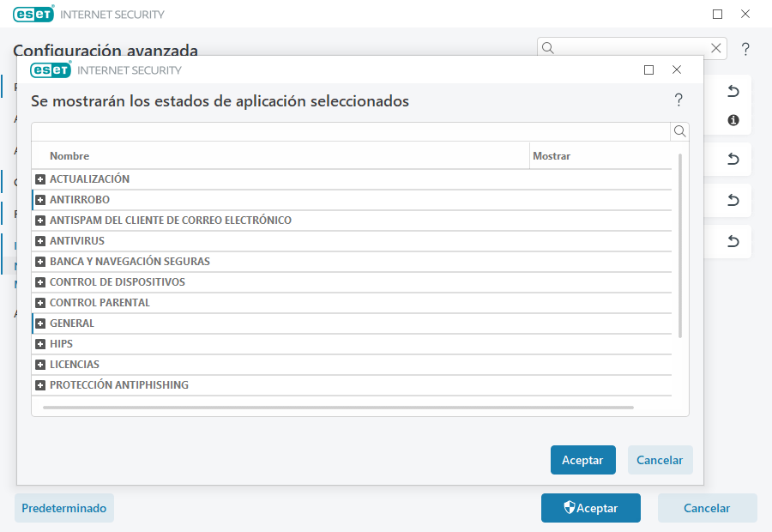The width and height of the screenshot is (772, 532).
Task: Click the Nombre column header
Action: 69,156
